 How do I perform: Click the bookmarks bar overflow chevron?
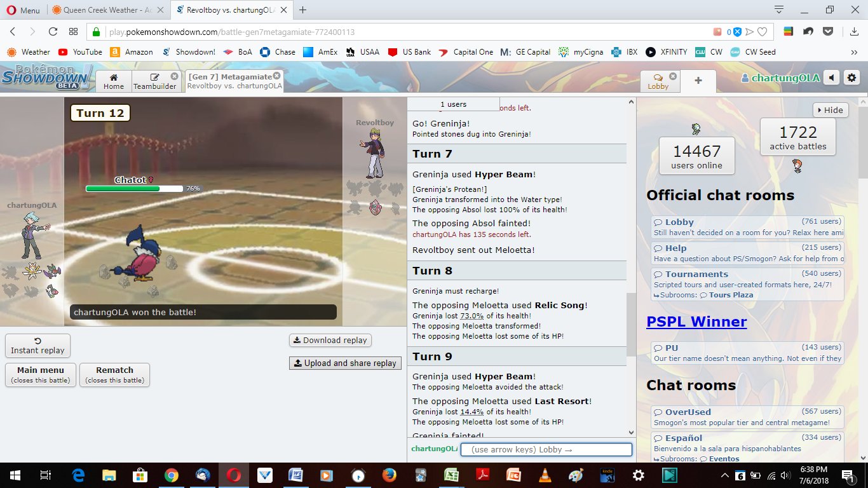coord(854,52)
